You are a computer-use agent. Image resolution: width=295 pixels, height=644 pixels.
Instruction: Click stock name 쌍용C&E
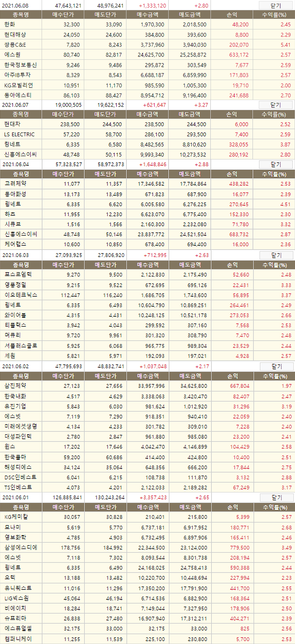click(x=15, y=45)
